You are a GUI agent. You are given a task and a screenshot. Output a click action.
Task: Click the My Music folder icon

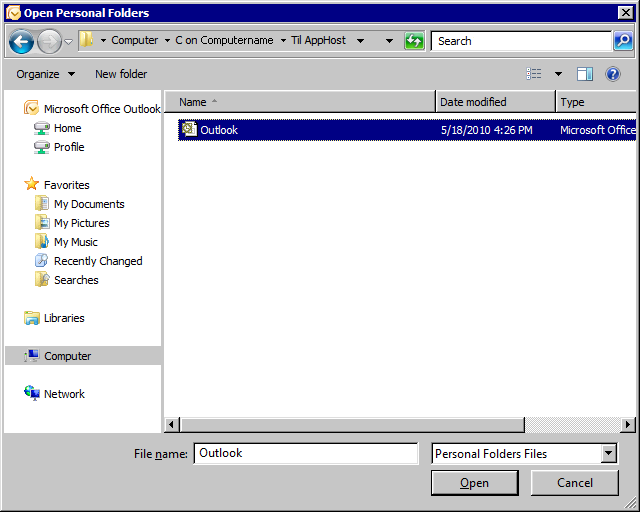(42, 241)
